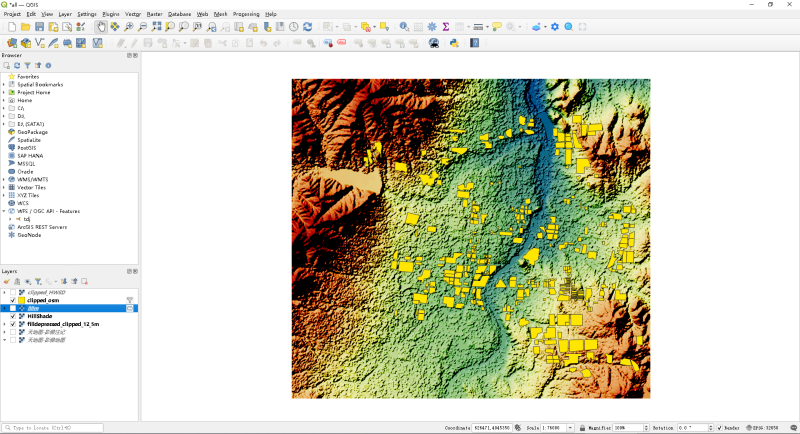Create new Shapefile layer icon

(x=39, y=43)
